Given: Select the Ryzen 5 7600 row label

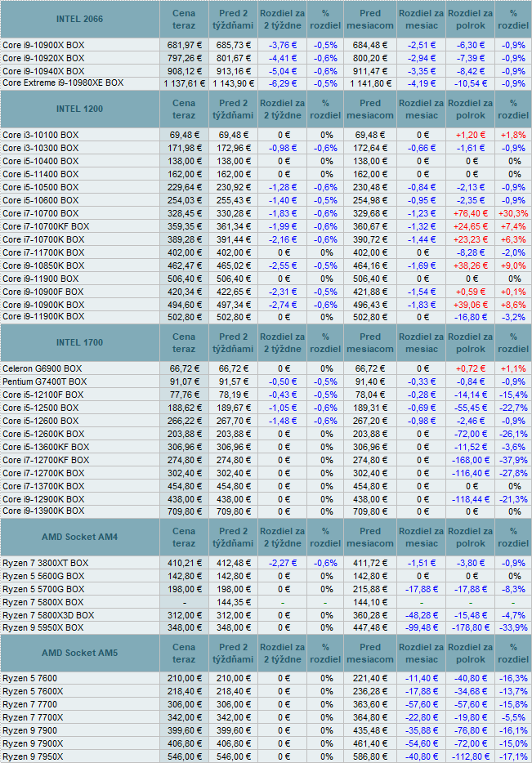Looking at the screenshot, I should [29, 679].
